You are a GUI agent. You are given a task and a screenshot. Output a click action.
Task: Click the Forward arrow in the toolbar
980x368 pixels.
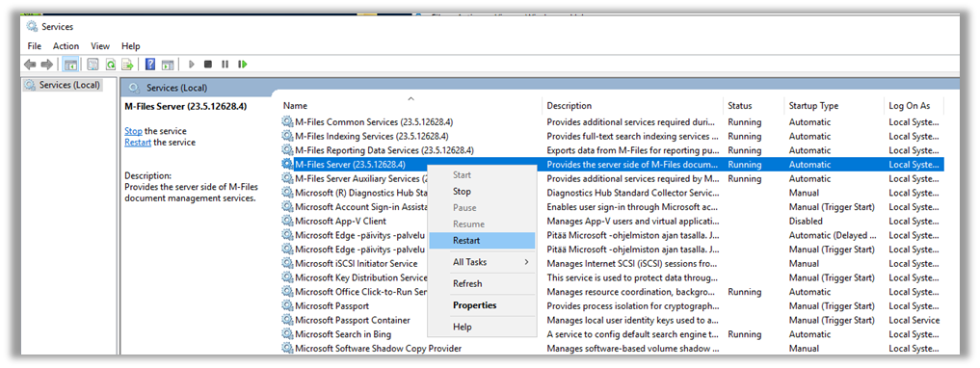coord(46,65)
